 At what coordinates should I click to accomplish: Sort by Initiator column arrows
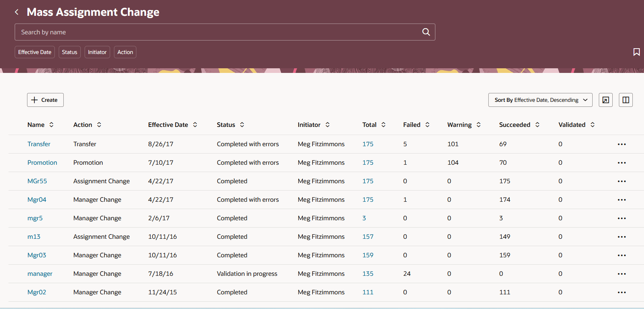(328, 125)
